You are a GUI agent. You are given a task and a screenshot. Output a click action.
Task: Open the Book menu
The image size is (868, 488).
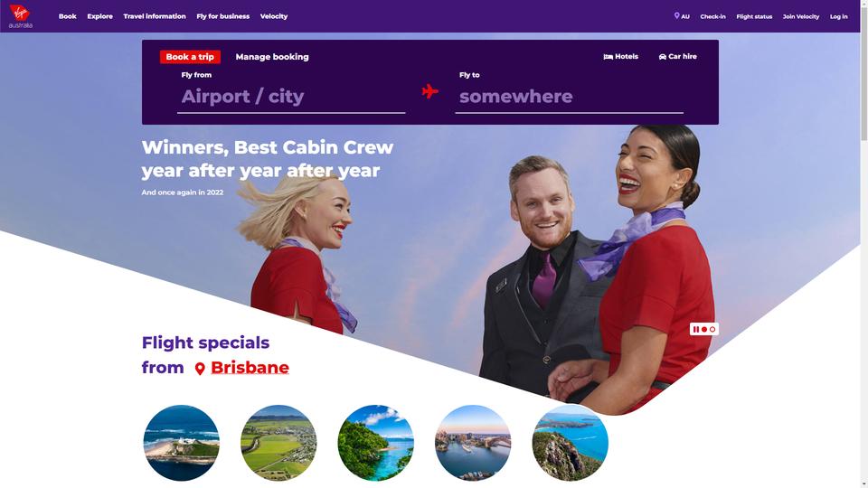pyautogui.click(x=68, y=16)
